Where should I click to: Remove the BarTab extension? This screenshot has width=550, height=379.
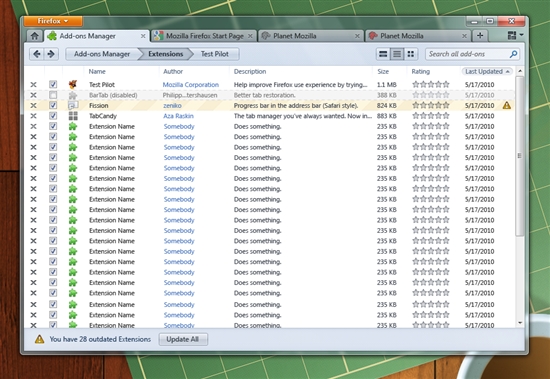click(x=33, y=95)
